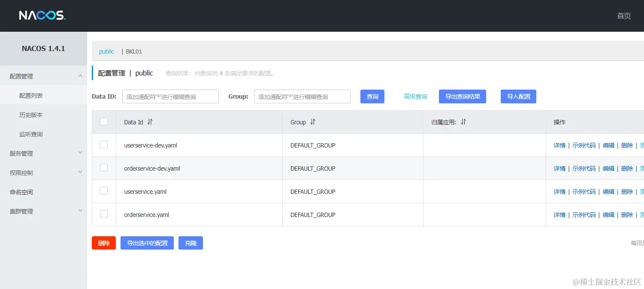Select all rows with header checkbox

click(104, 122)
